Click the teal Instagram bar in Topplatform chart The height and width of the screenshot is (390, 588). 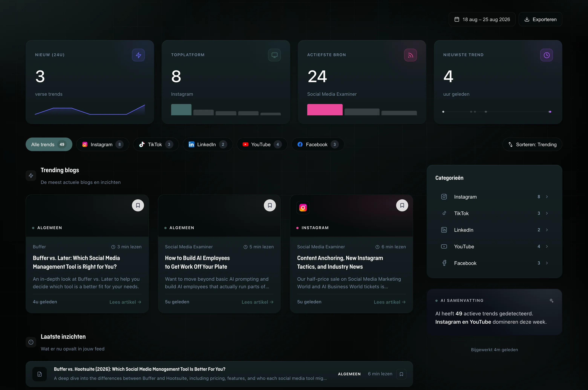pos(181,110)
